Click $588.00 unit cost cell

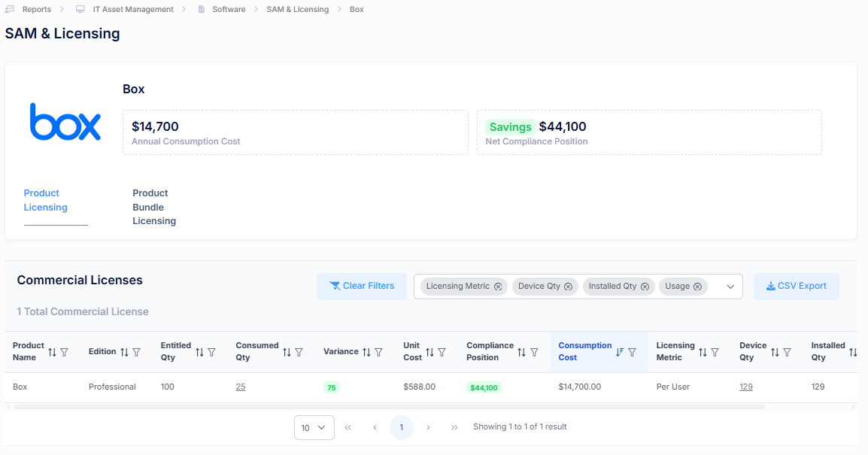tap(419, 387)
